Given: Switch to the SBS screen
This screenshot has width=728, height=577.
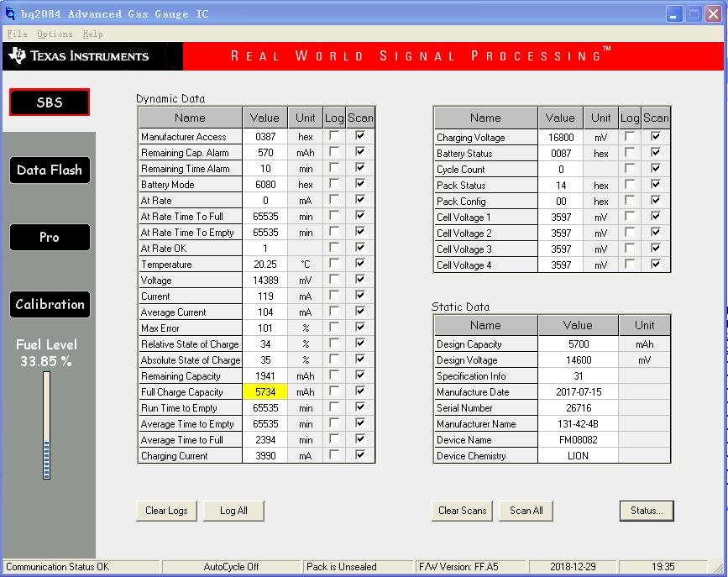Looking at the screenshot, I should (x=50, y=102).
